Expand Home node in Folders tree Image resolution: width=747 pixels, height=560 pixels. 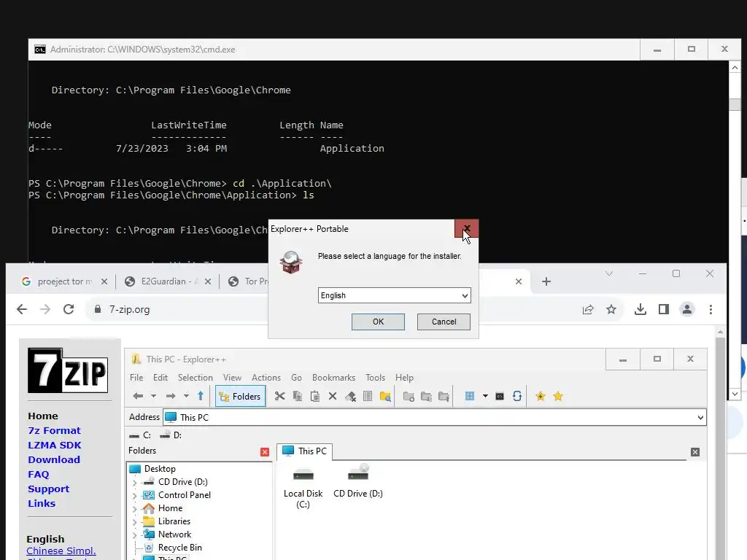[x=134, y=508]
